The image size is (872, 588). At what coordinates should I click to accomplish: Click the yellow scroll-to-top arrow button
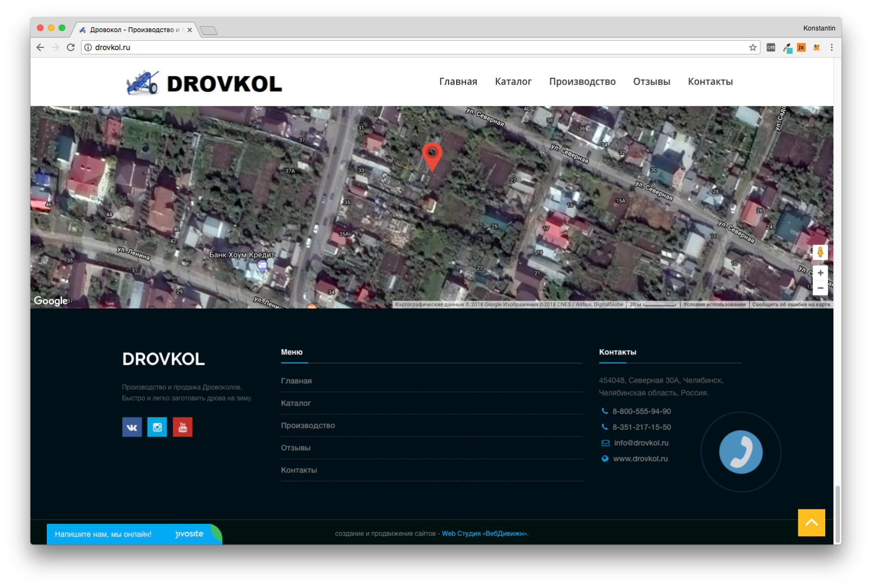[811, 523]
